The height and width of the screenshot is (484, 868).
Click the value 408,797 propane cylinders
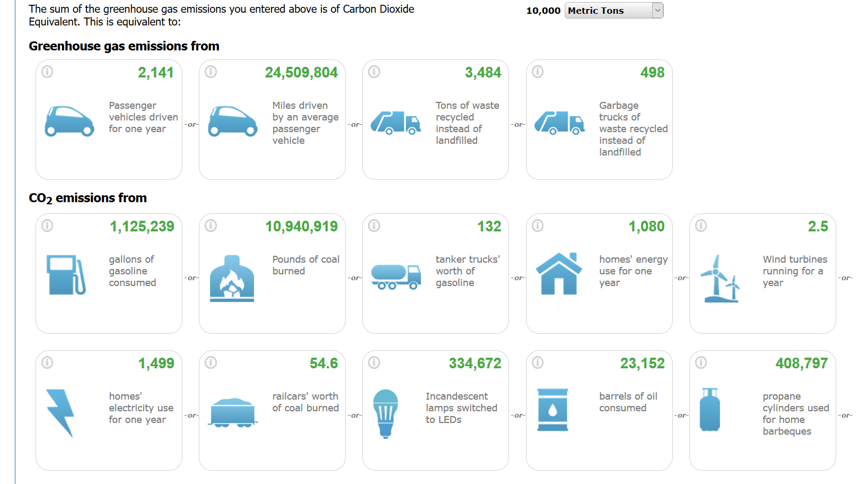click(802, 364)
